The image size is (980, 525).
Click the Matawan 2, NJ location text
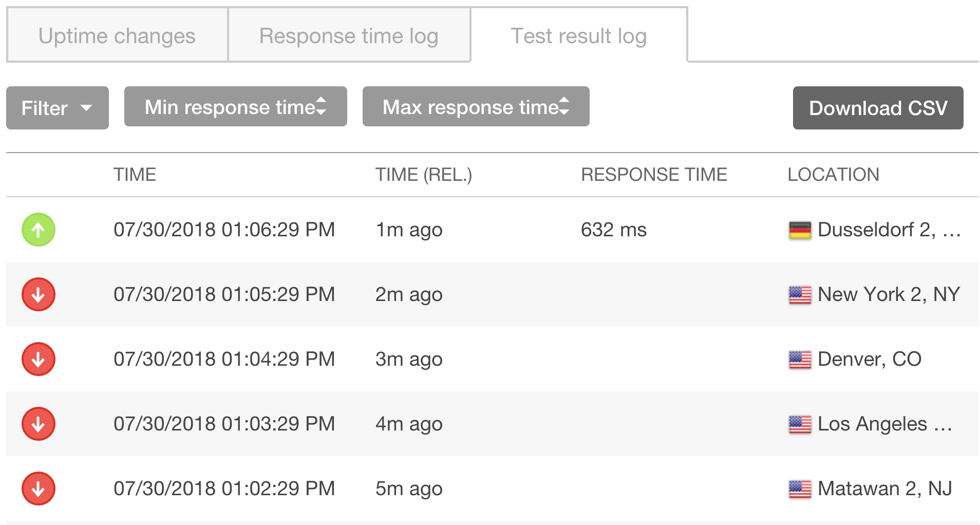tap(884, 489)
